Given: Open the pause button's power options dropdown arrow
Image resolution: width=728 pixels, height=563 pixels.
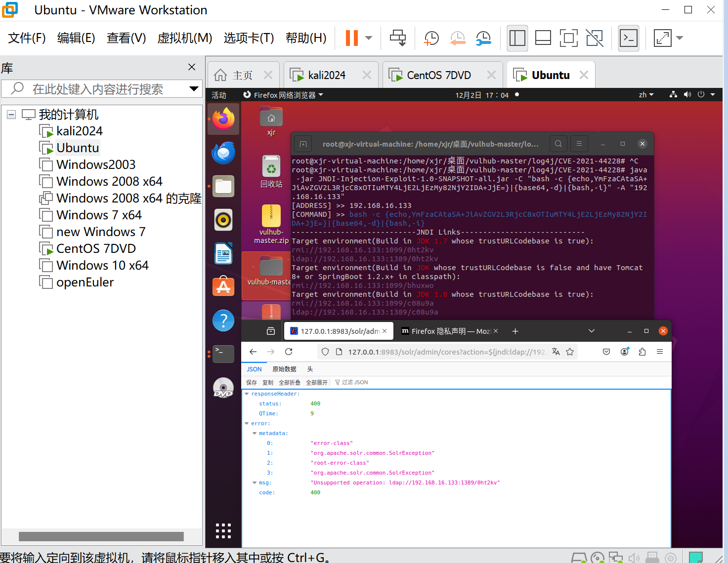Looking at the screenshot, I should 369,38.
